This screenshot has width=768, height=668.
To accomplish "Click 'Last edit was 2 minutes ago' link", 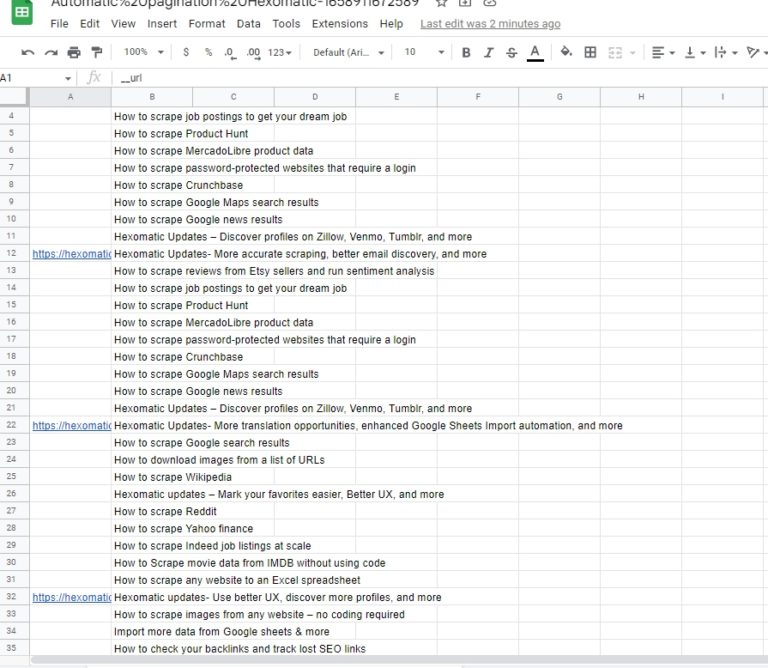I will point(490,23).
